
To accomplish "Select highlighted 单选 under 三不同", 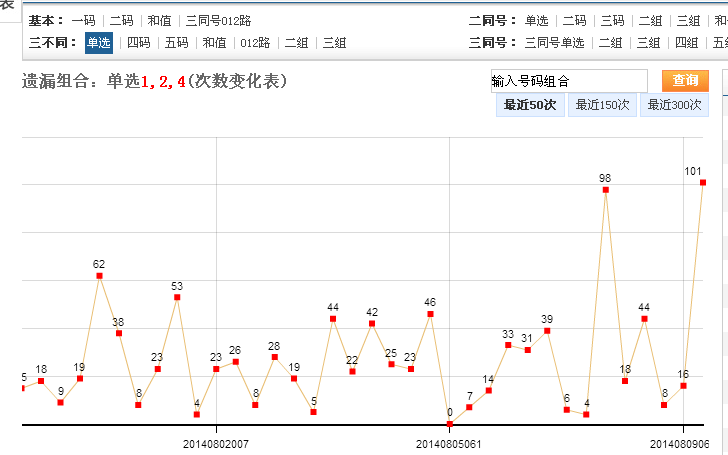I will coord(98,42).
